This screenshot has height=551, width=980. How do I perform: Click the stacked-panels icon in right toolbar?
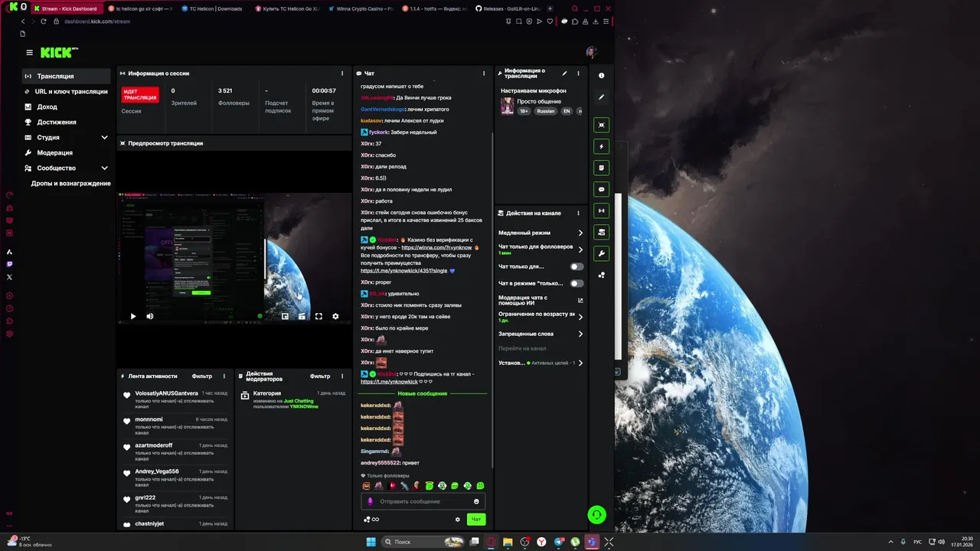[x=601, y=232]
